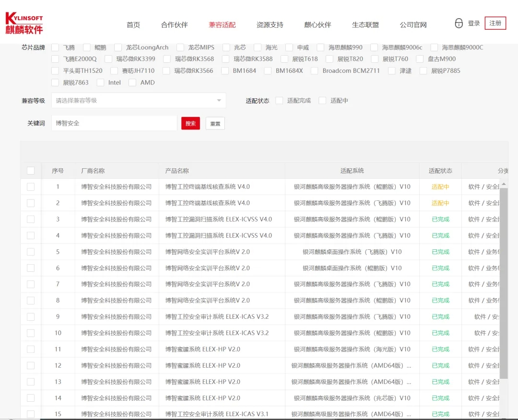The image size is (518, 420).
Task: Check the 鲲鹏 chip checkbox
Action: pos(86,47)
